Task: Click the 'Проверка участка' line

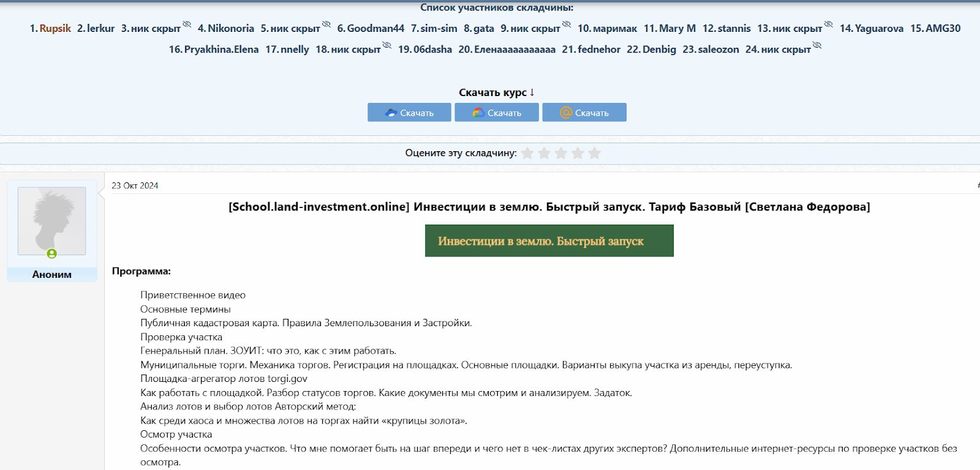Action: (x=181, y=337)
